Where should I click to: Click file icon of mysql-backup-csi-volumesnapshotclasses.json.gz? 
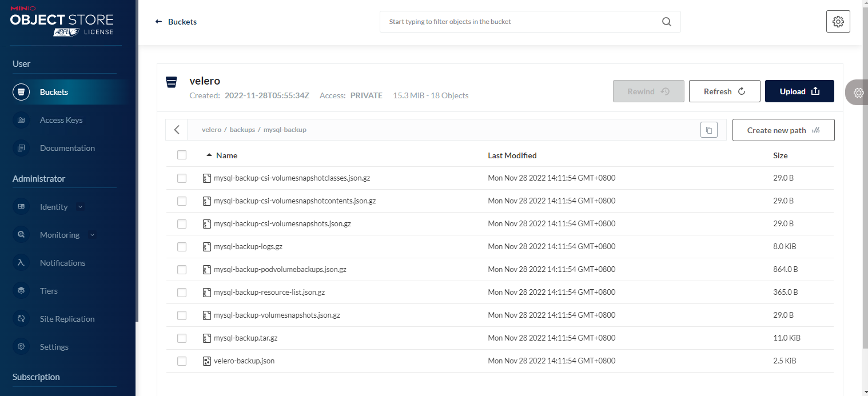pyautogui.click(x=207, y=178)
